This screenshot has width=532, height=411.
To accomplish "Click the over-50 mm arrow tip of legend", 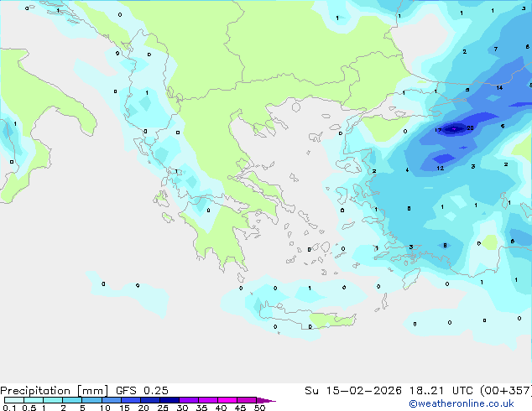I will [266, 400].
